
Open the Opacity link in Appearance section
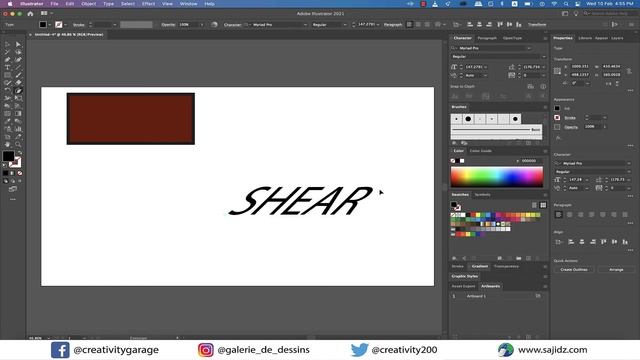click(571, 127)
